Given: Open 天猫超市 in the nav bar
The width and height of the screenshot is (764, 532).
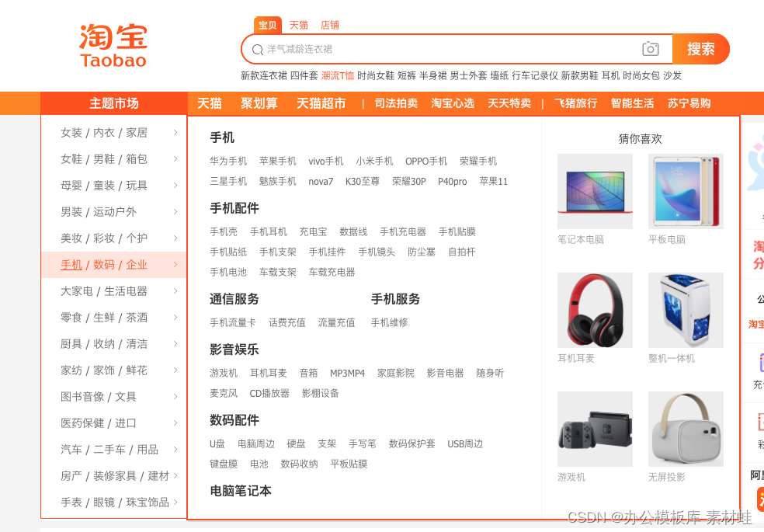Looking at the screenshot, I should pyautogui.click(x=321, y=103).
